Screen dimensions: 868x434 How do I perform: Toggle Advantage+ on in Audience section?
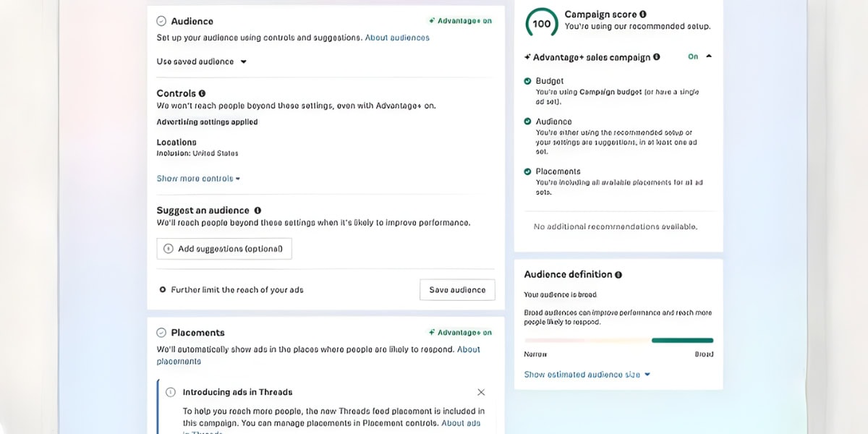click(x=460, y=21)
